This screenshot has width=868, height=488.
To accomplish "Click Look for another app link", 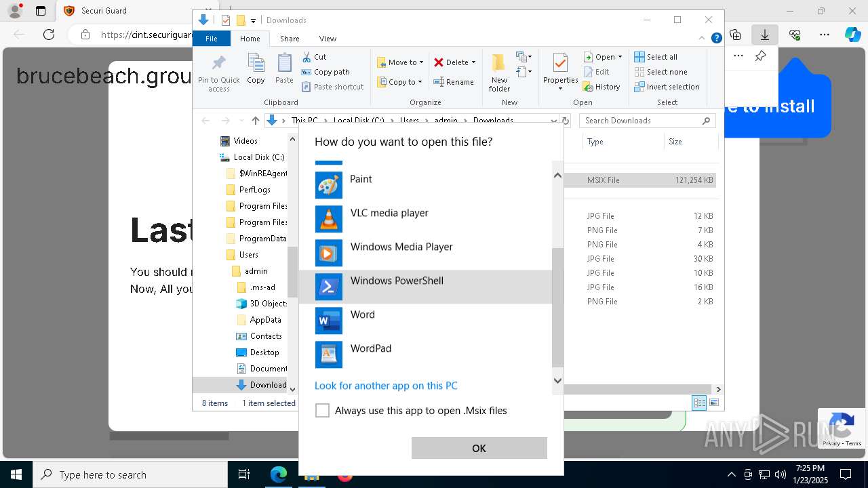I will 386,386.
